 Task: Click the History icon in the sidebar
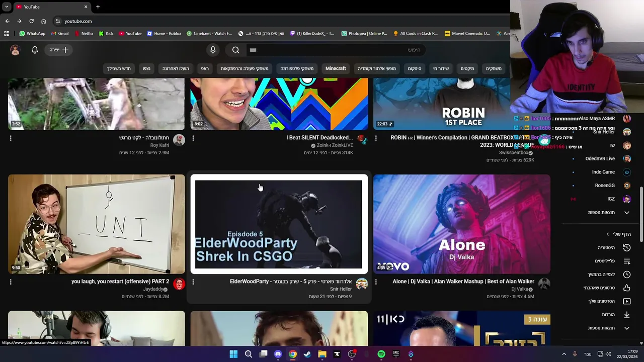coord(626,247)
